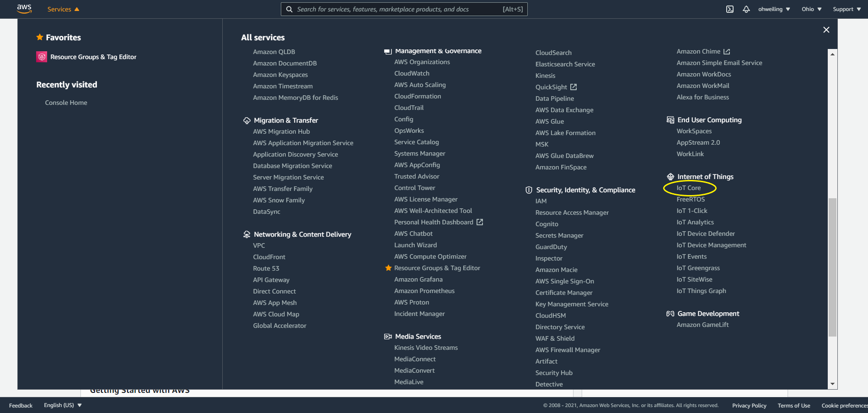
Task: Collapse the Services dropdown menu
Action: [x=63, y=9]
